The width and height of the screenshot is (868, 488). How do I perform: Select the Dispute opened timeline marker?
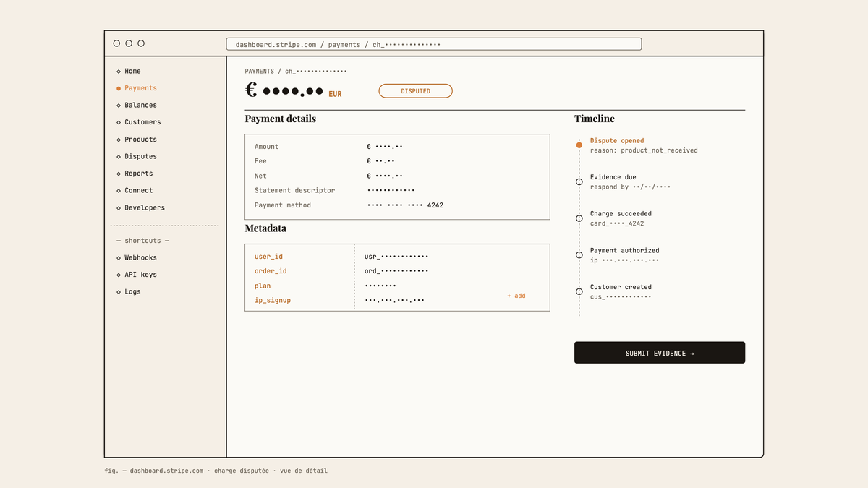coord(579,145)
